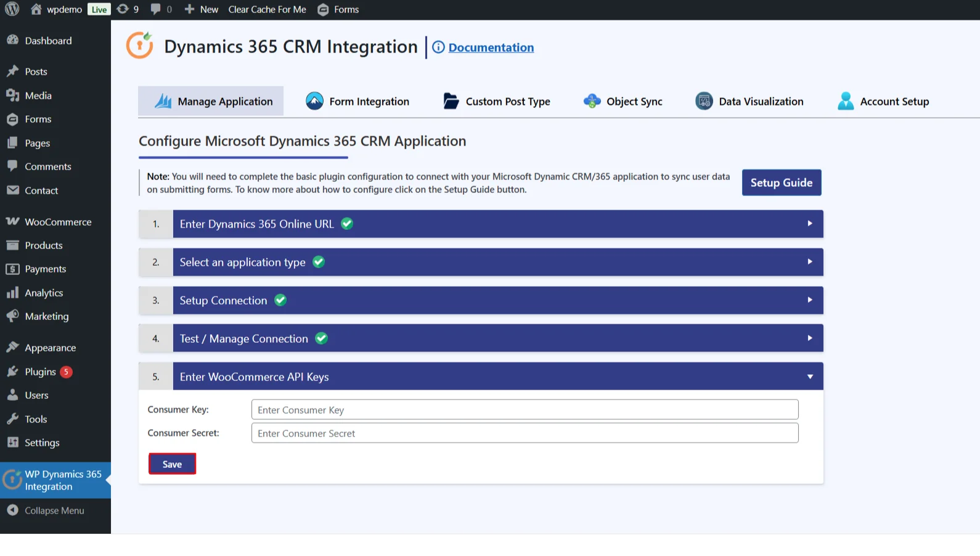Viewport: 980px width, 556px height.
Task: Click the Payments dollar icon in sidebar
Action: [12, 269]
